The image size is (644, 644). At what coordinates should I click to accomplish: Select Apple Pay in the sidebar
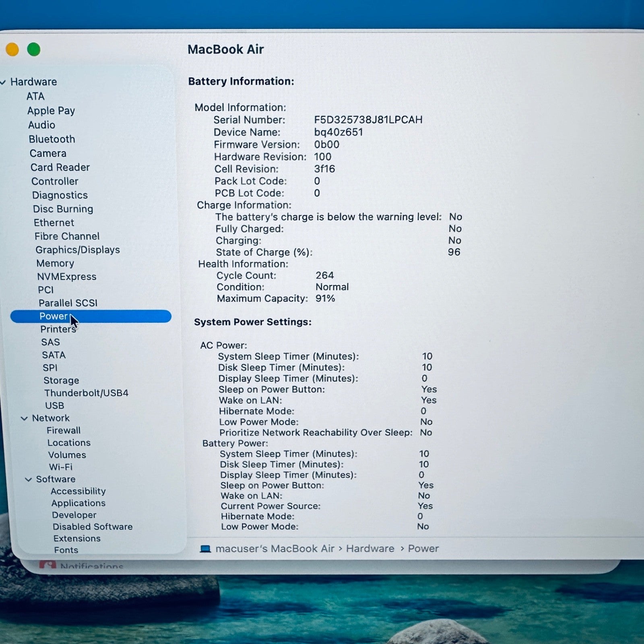51,110
